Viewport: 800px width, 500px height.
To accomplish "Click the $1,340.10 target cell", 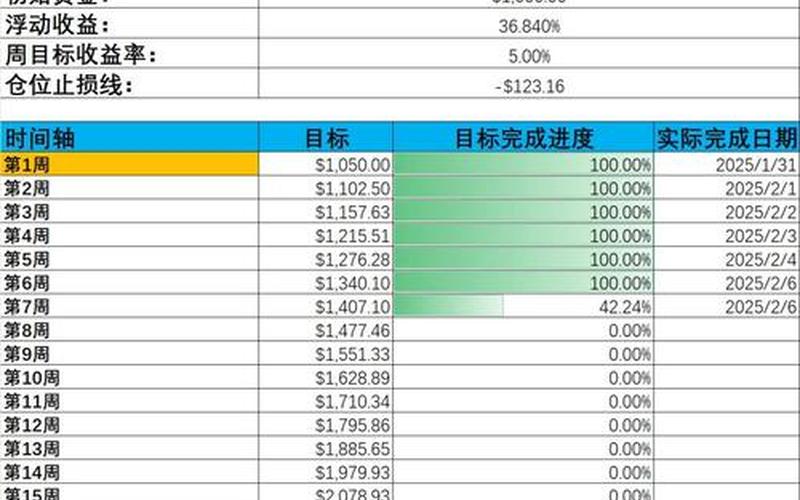I will tap(326, 282).
